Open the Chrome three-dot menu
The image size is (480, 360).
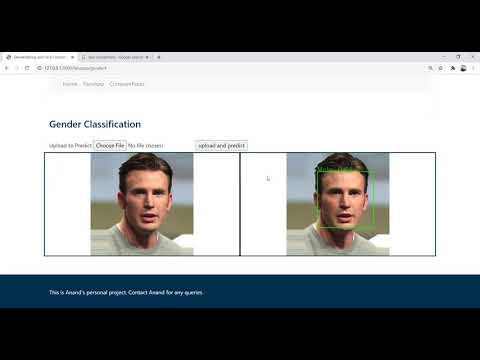tap(473, 68)
